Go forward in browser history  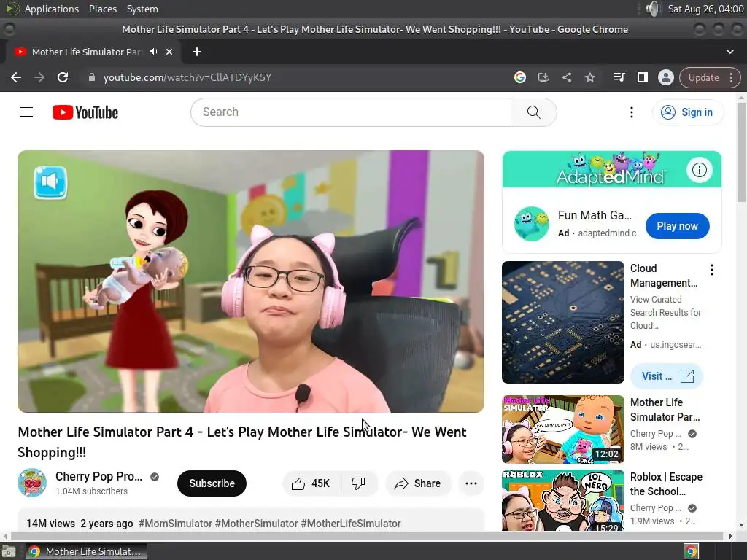point(39,77)
